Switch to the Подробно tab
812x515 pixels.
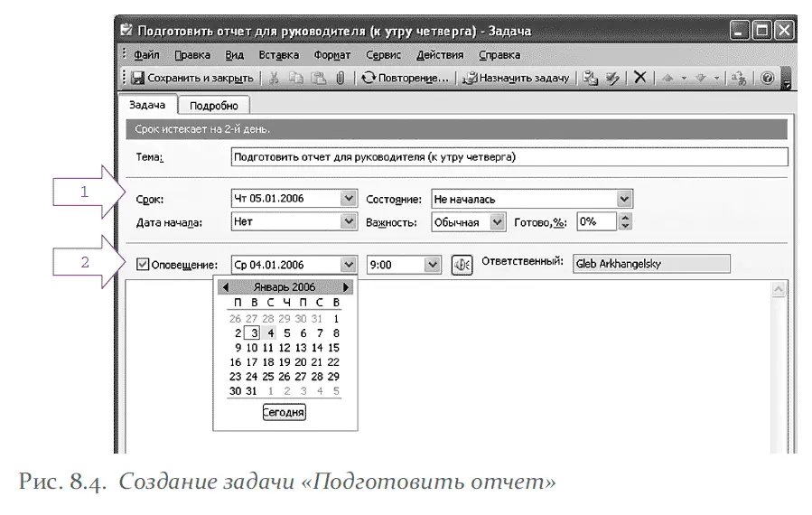pos(213,106)
